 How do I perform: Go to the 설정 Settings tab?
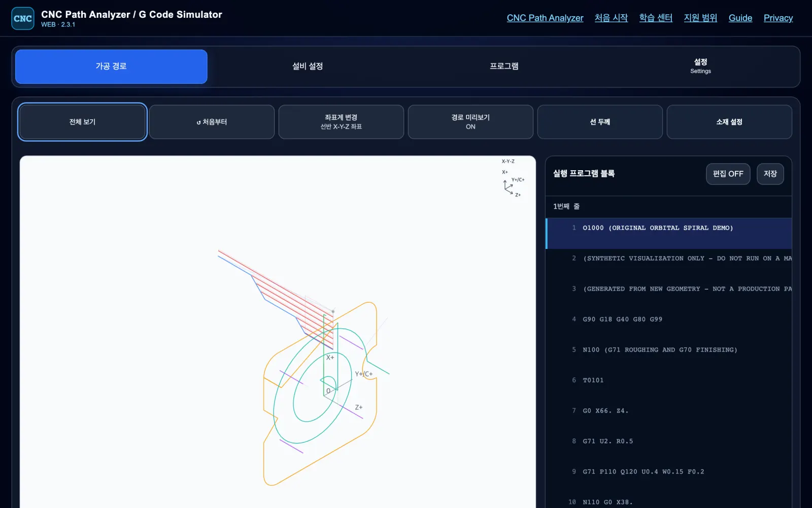[700, 66]
